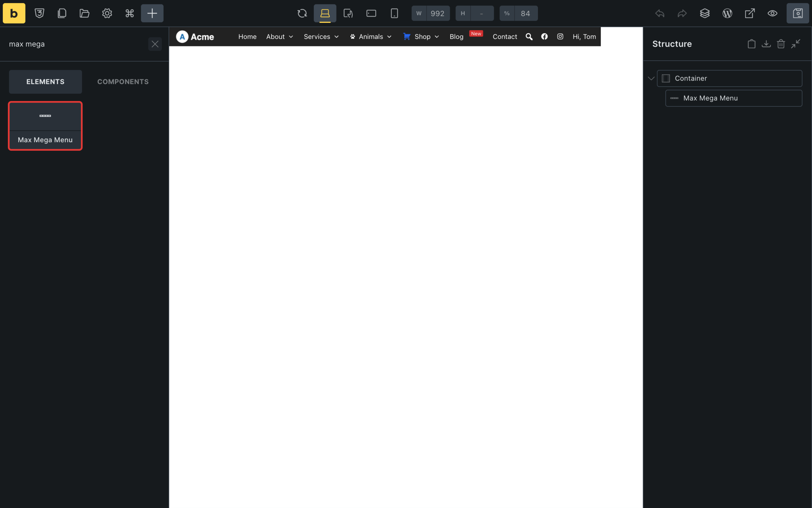The height and width of the screenshot is (508, 812).
Task: Toggle the add element plus button
Action: pos(152,13)
